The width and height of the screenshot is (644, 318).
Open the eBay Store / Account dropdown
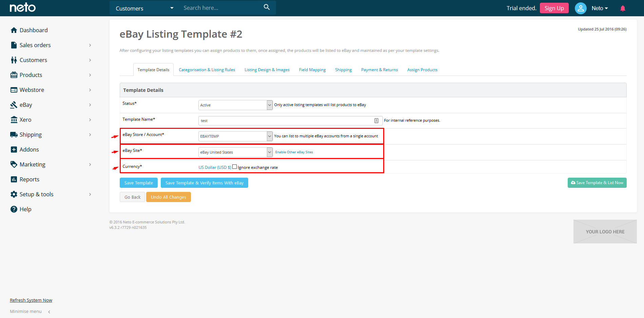click(x=235, y=136)
